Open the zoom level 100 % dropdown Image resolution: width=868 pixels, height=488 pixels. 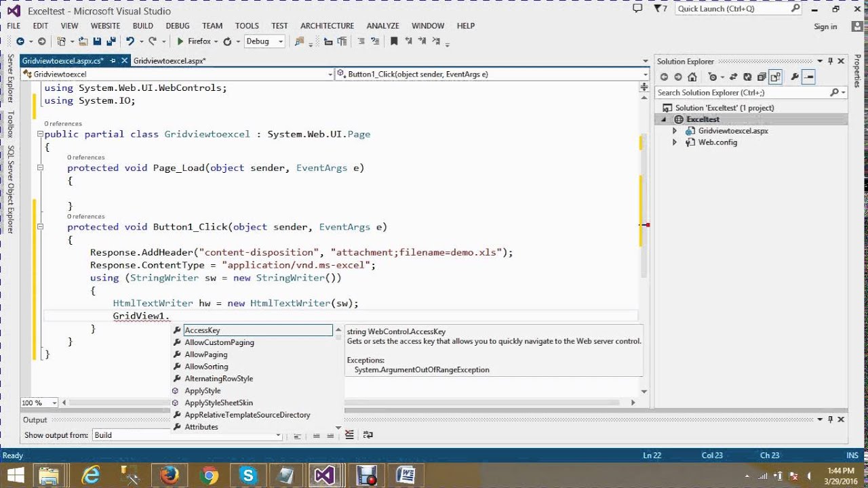coord(39,403)
